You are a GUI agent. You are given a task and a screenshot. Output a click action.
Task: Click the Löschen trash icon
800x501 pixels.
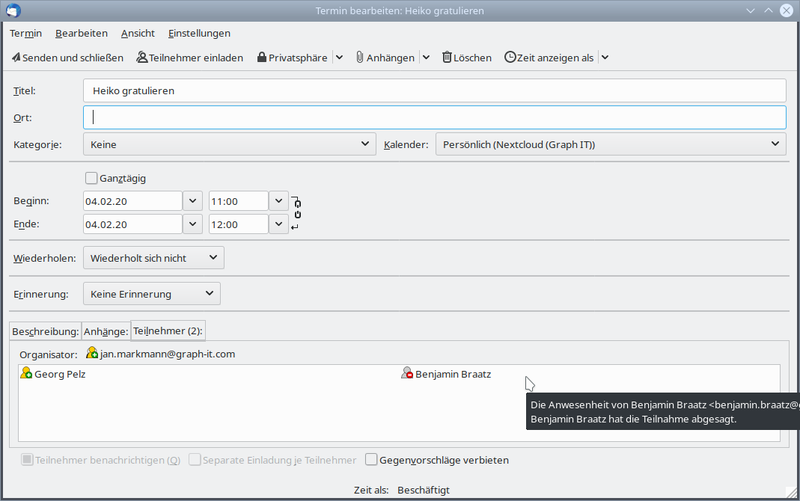[447, 57]
